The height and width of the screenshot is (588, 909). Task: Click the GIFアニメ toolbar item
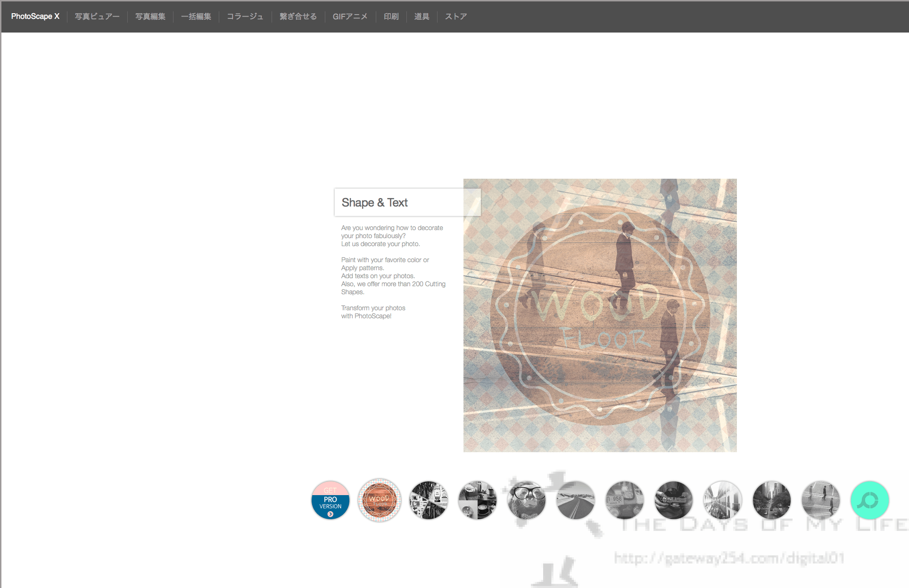350,16
